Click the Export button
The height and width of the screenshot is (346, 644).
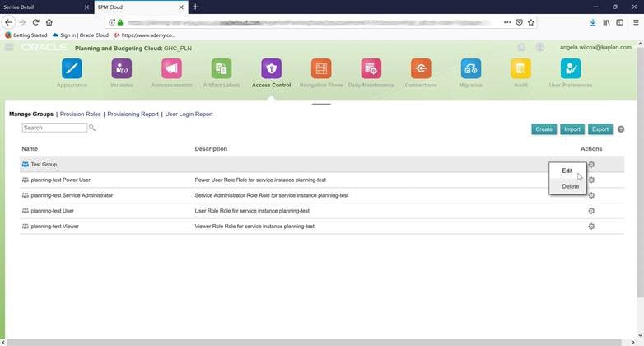tap(600, 129)
